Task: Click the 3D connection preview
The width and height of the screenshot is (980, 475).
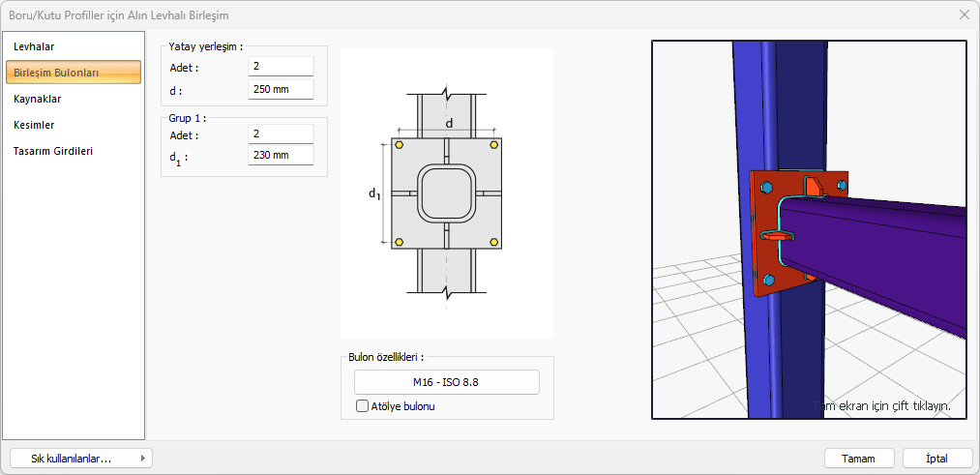Action: [x=809, y=229]
